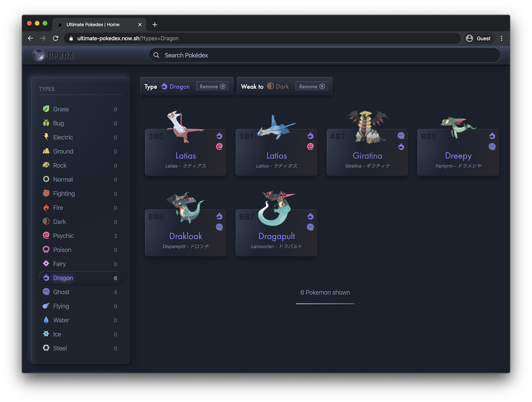Click the Normal type circle icon
The height and width of the screenshot is (402, 532).
[46, 179]
